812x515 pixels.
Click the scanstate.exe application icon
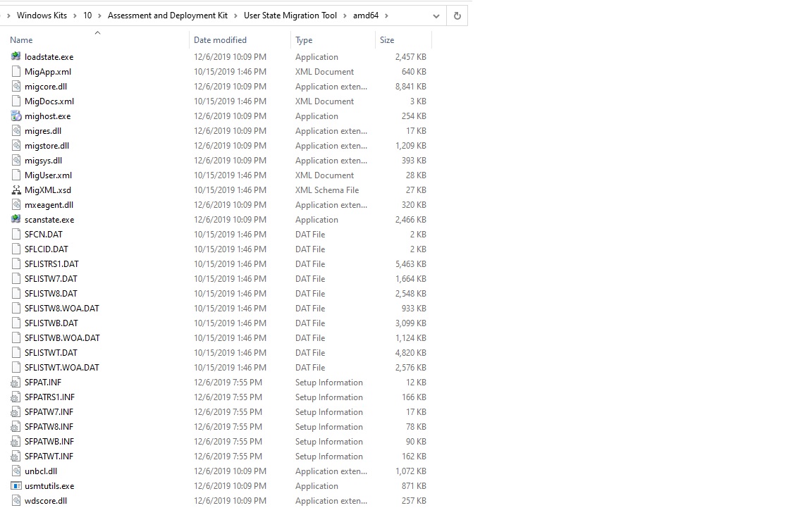point(16,219)
